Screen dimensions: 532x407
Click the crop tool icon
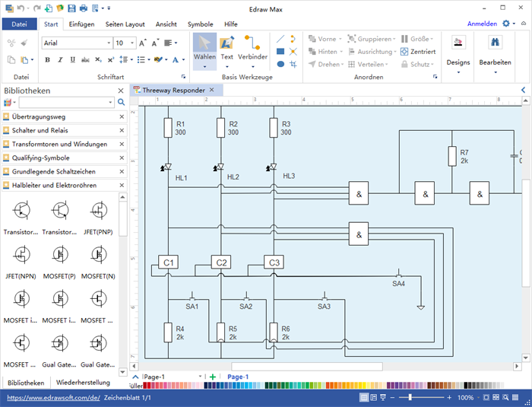(293, 65)
